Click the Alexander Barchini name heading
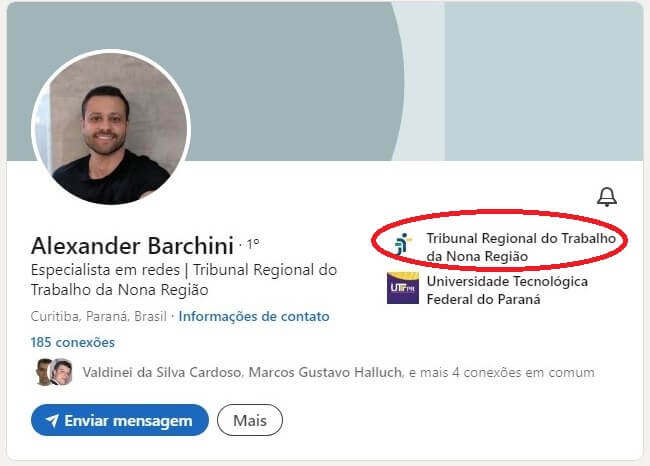 [x=132, y=245]
